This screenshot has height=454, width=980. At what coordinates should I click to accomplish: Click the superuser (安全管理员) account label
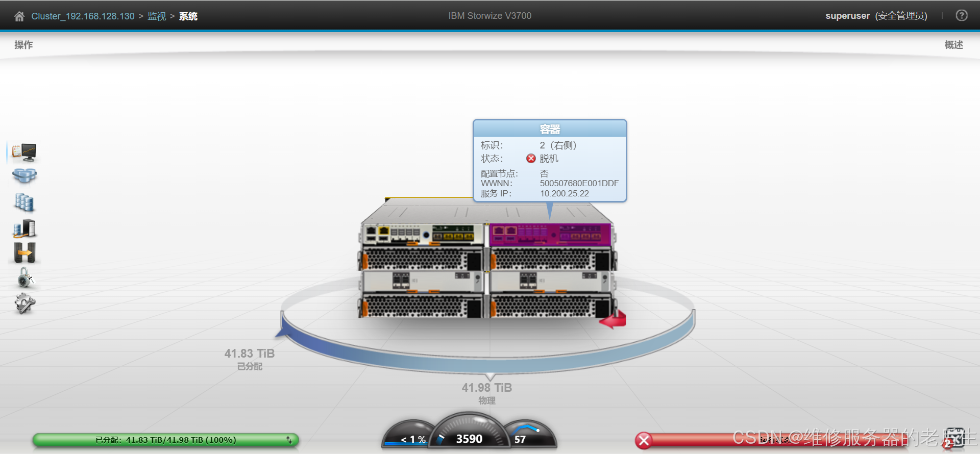coord(876,16)
